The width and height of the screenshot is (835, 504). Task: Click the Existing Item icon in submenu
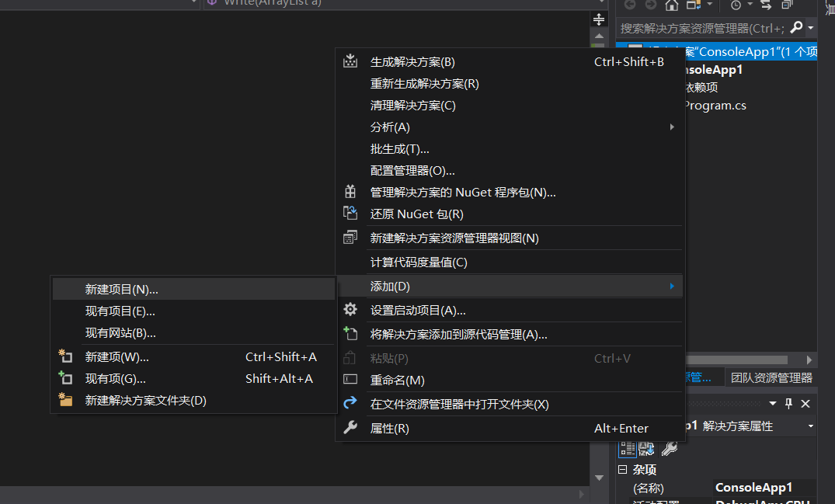tap(65, 378)
